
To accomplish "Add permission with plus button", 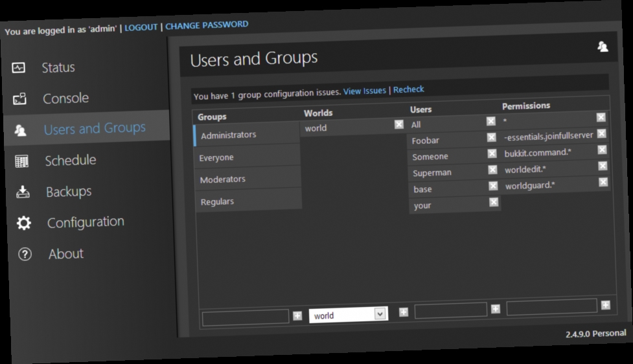I will [x=606, y=305].
